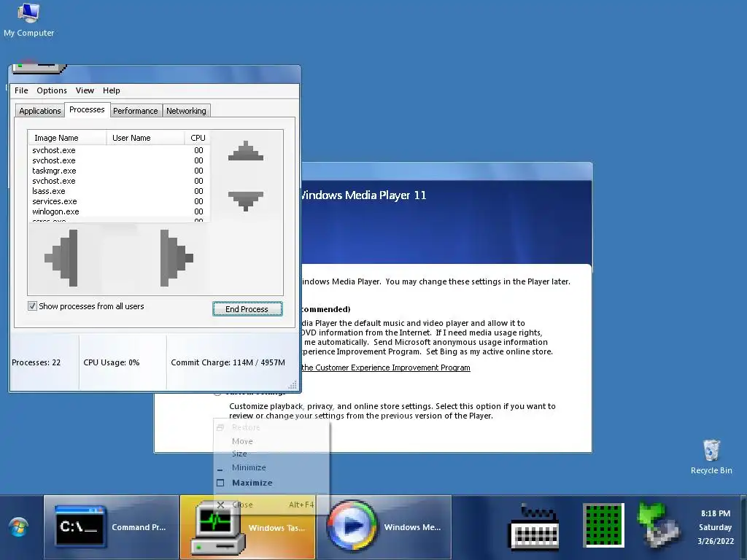The height and width of the screenshot is (560, 747).
Task: Uncheck Show processes from all users
Action: point(32,306)
